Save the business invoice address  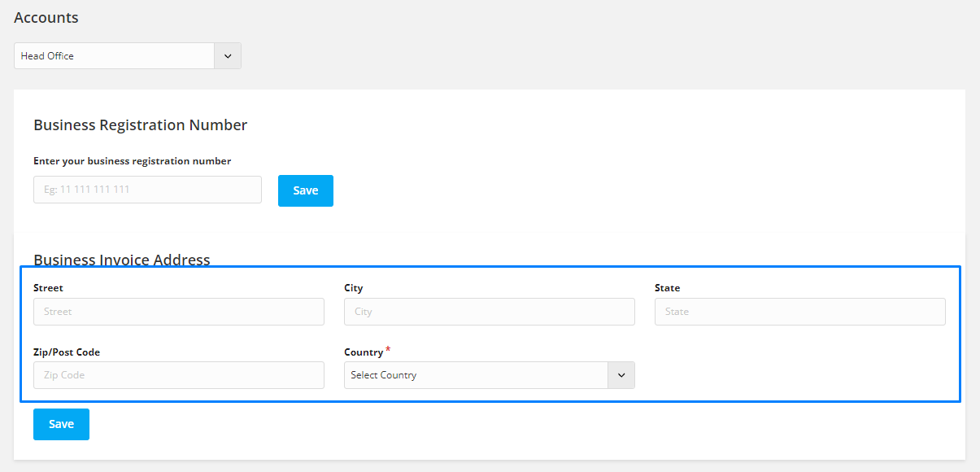point(61,424)
